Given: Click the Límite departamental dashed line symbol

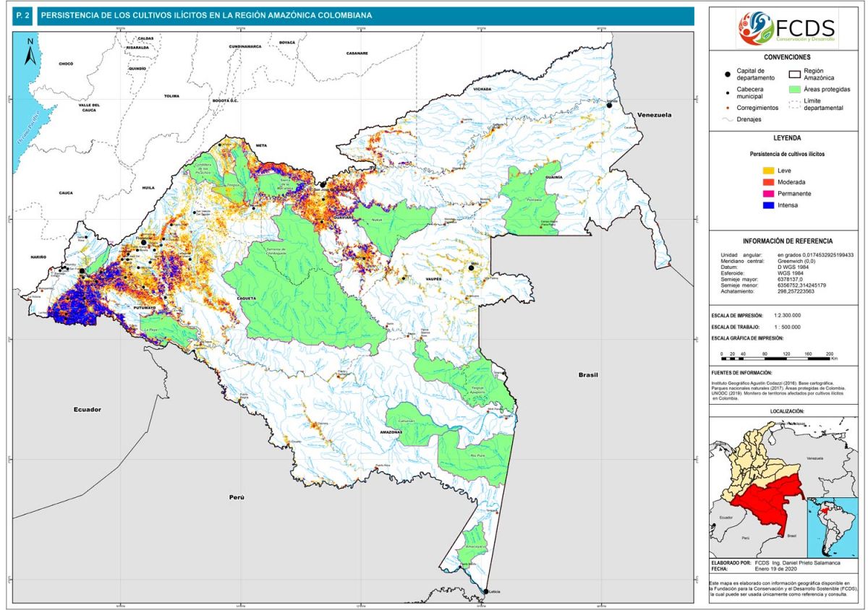Looking at the screenshot, I should point(794,105).
